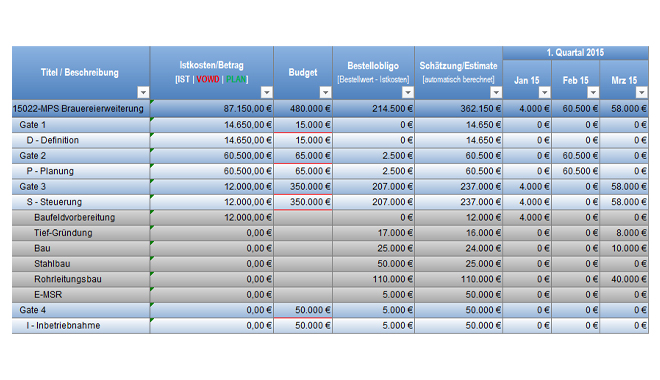This screenshot has height=380, width=660.
Task: Click the empty Budget cell for Stahlbau
Action: [303, 264]
